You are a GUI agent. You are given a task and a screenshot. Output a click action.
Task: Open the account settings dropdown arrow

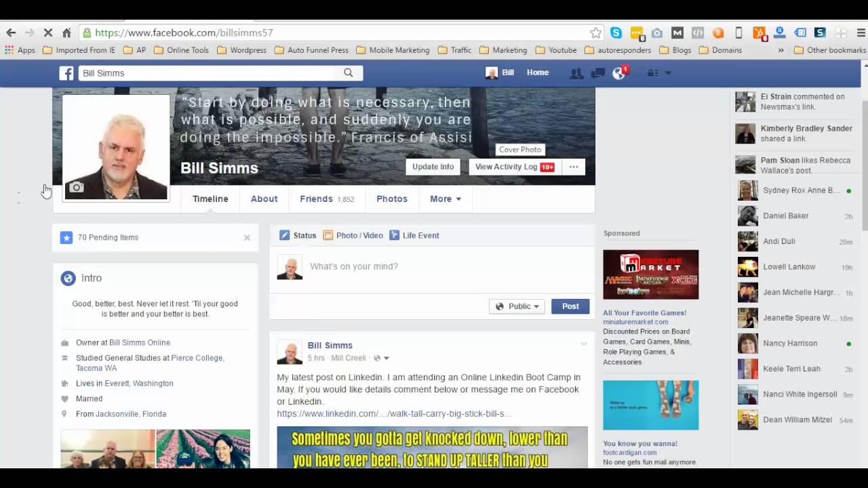point(668,73)
